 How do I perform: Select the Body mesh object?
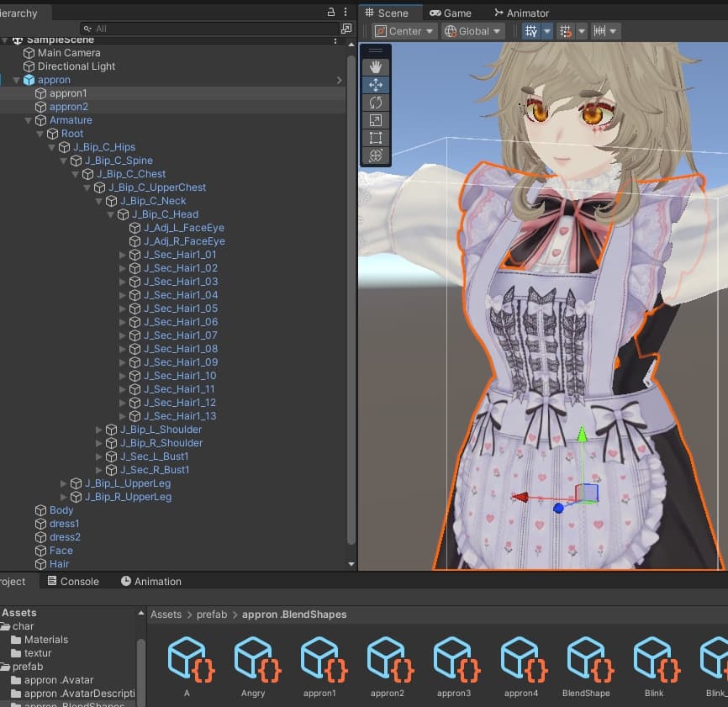[61, 510]
